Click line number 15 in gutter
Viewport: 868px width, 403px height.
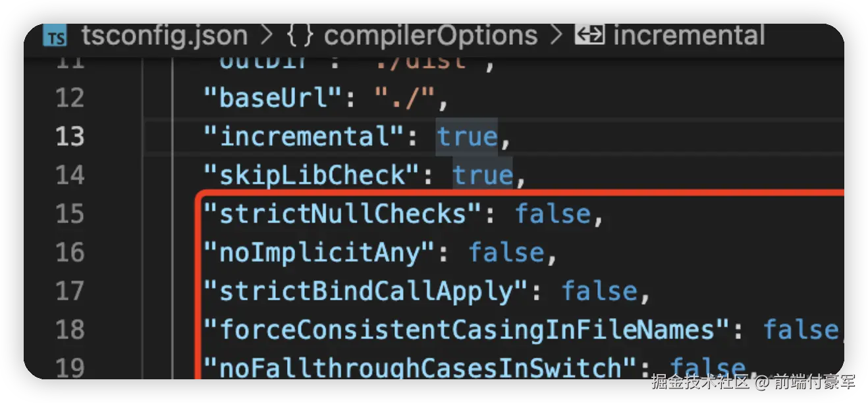tap(70, 214)
